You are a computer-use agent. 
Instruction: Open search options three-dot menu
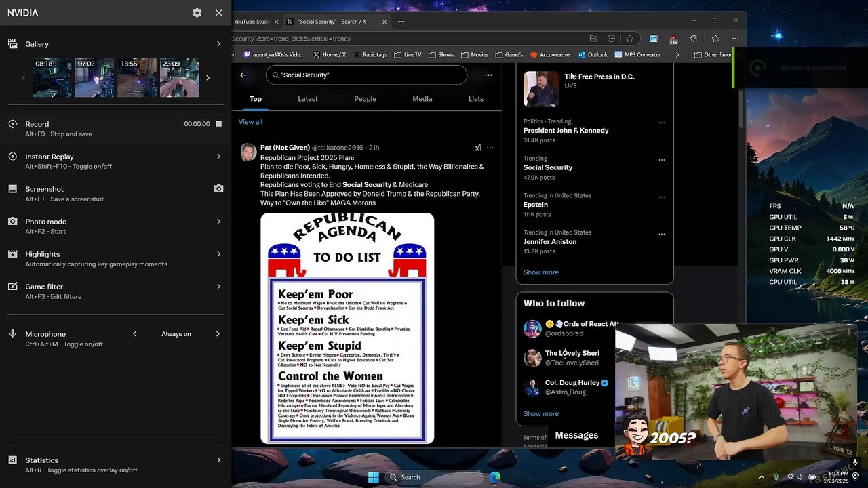point(488,75)
